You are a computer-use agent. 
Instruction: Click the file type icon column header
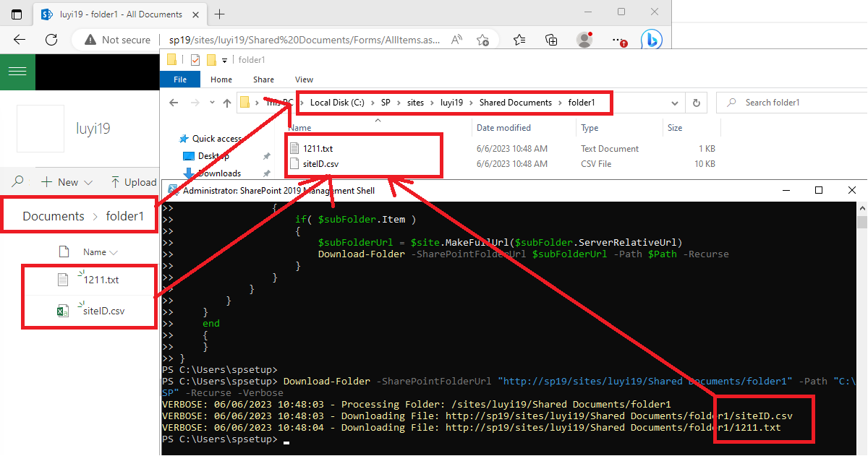63,252
